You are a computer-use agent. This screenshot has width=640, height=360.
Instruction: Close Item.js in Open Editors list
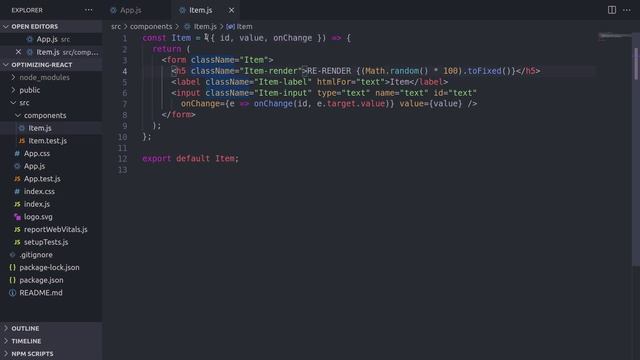click(18, 52)
